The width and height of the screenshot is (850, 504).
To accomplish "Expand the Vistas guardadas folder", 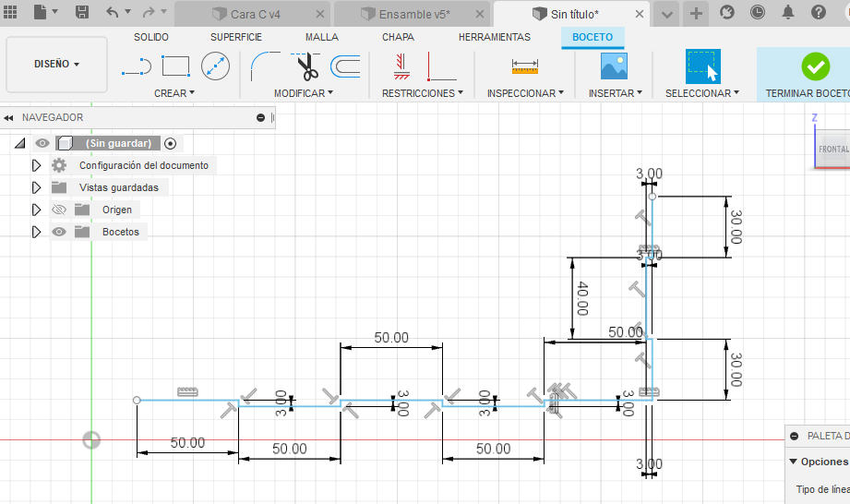I will [36, 187].
